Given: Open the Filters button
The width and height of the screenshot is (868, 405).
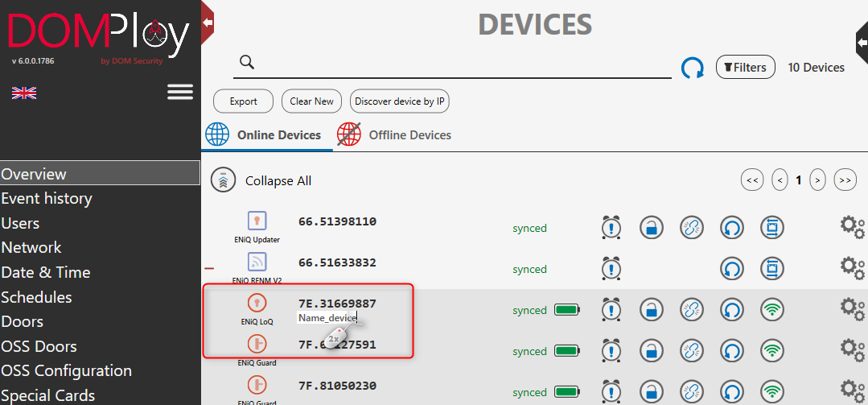Looking at the screenshot, I should [x=745, y=68].
